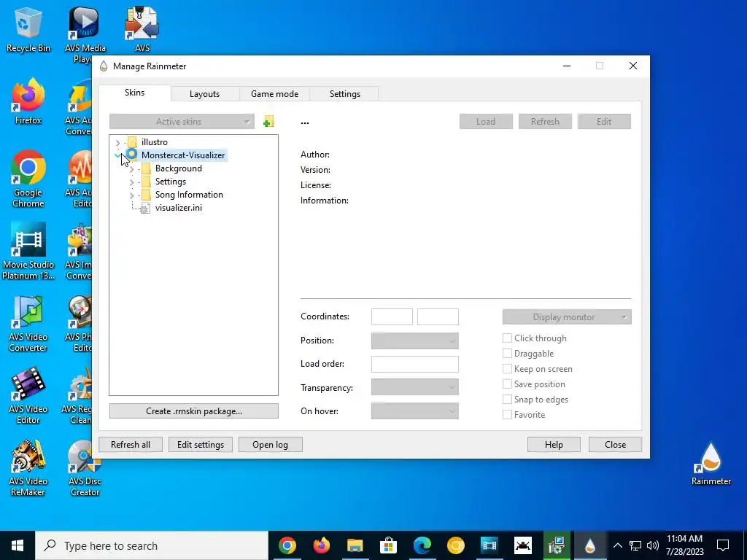
Task: Click visualizer.ini file icon
Action: pyautogui.click(x=145, y=208)
